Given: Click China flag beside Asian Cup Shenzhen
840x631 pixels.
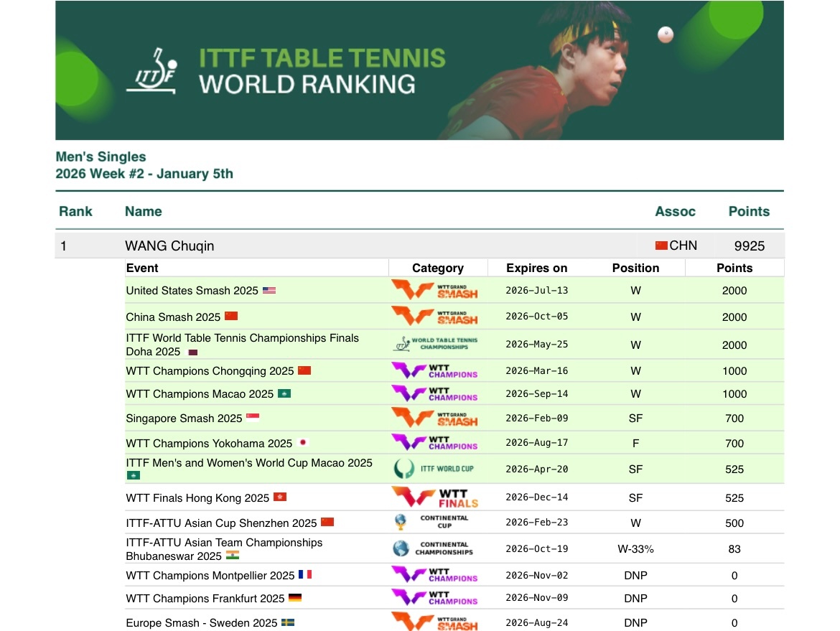Looking at the screenshot, I should click(327, 522).
